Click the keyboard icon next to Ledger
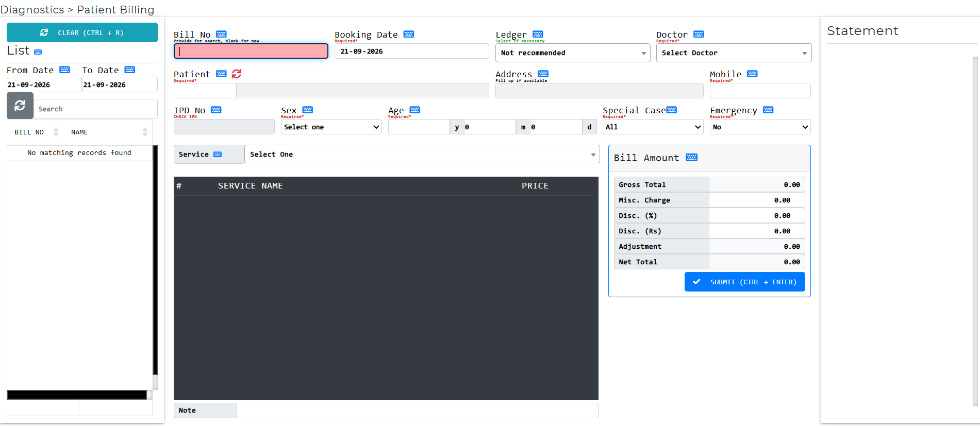This screenshot has width=980, height=428. pyautogui.click(x=538, y=35)
